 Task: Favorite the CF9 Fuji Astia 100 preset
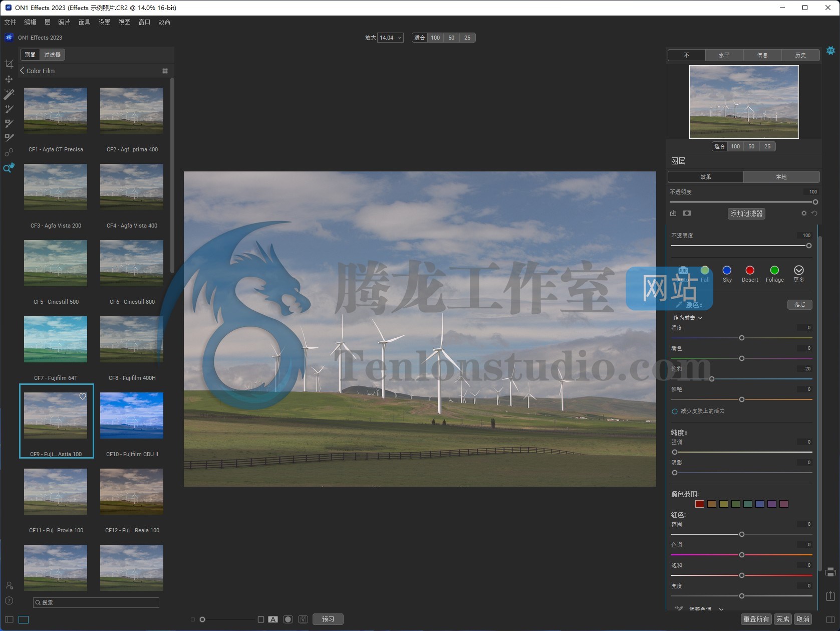click(83, 396)
